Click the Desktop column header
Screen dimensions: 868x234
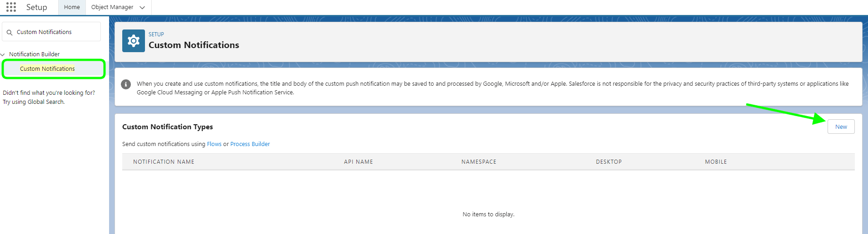pyautogui.click(x=609, y=162)
